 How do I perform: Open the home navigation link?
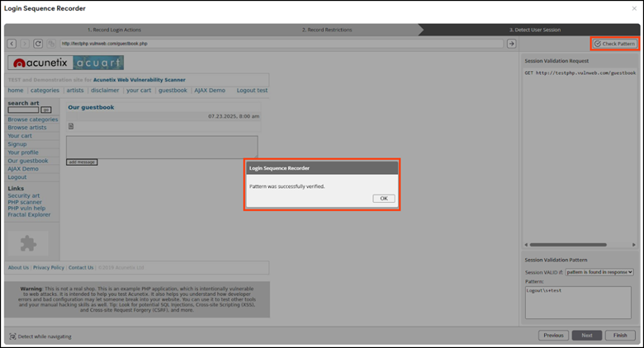click(16, 90)
